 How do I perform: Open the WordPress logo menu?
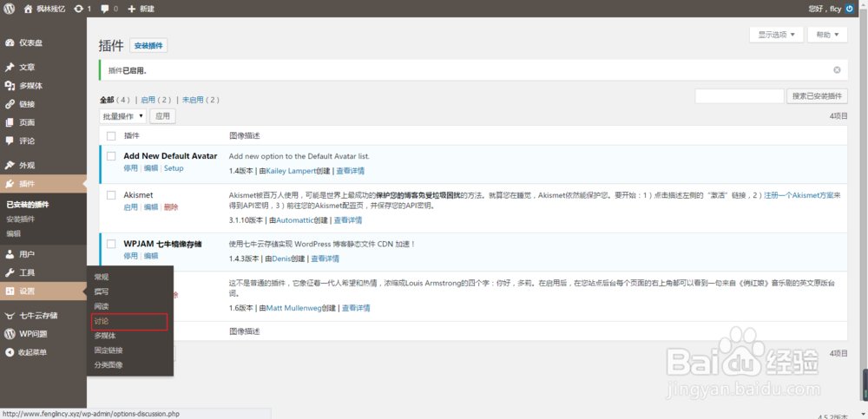(10, 9)
